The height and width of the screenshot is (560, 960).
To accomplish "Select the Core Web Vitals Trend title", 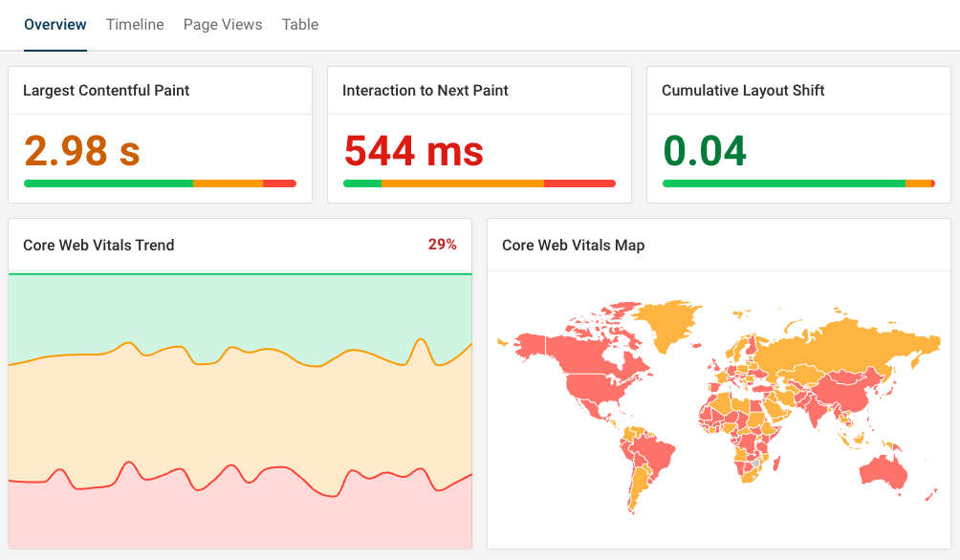I will click(98, 246).
